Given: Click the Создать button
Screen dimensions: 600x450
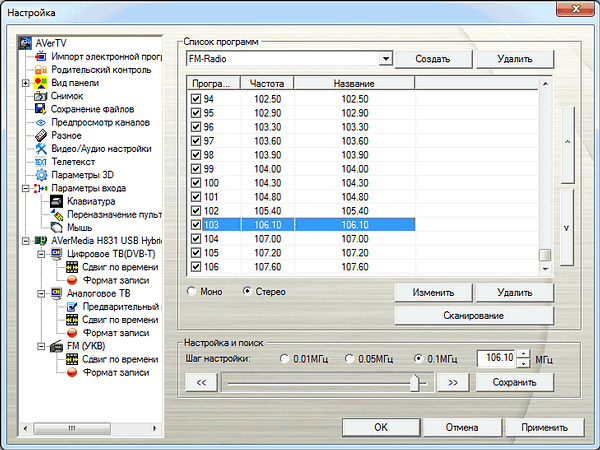Looking at the screenshot, I should (x=433, y=59).
